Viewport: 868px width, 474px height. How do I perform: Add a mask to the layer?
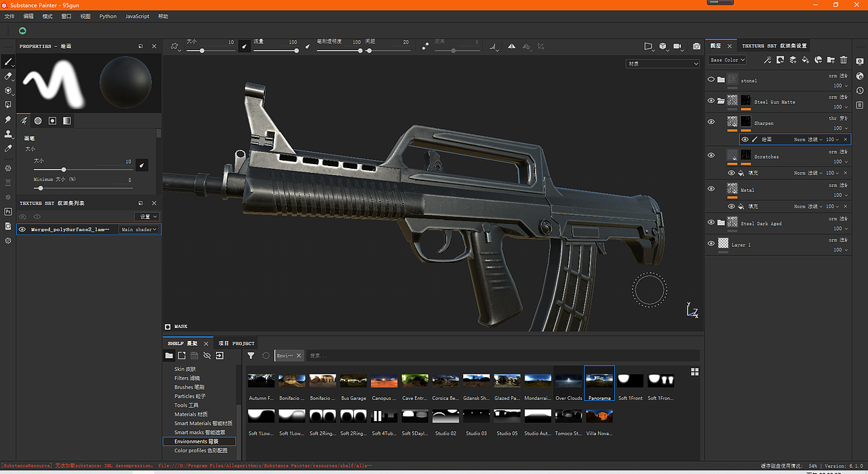780,60
